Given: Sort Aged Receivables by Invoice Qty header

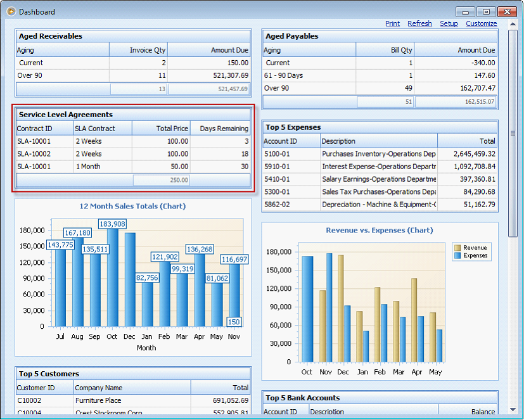Looking at the screenshot, I should coord(138,50).
